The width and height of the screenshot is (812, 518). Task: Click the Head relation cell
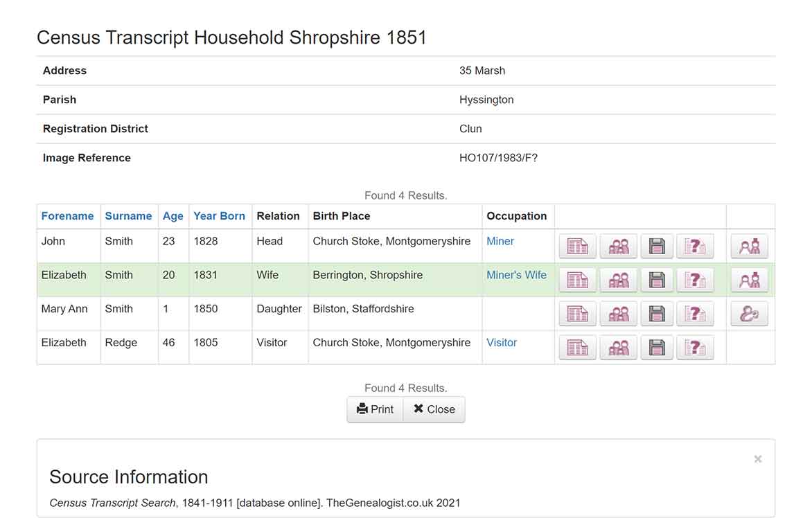[280, 247]
